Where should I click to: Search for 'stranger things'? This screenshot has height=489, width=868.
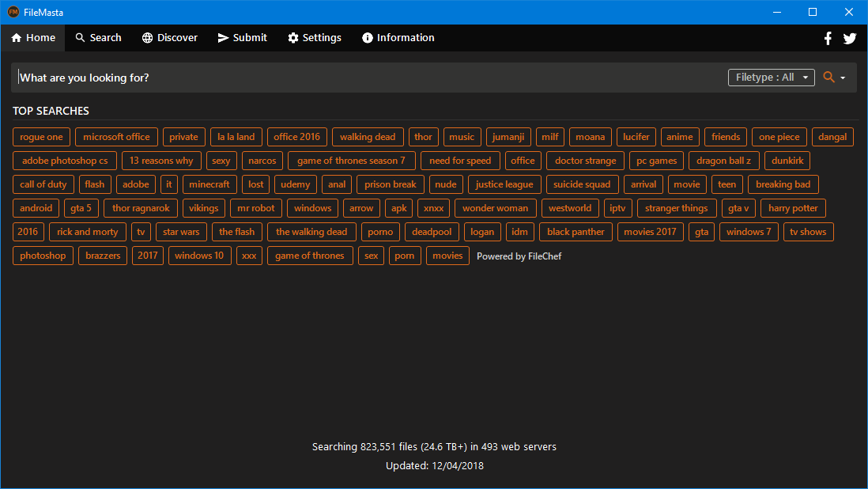click(x=677, y=207)
